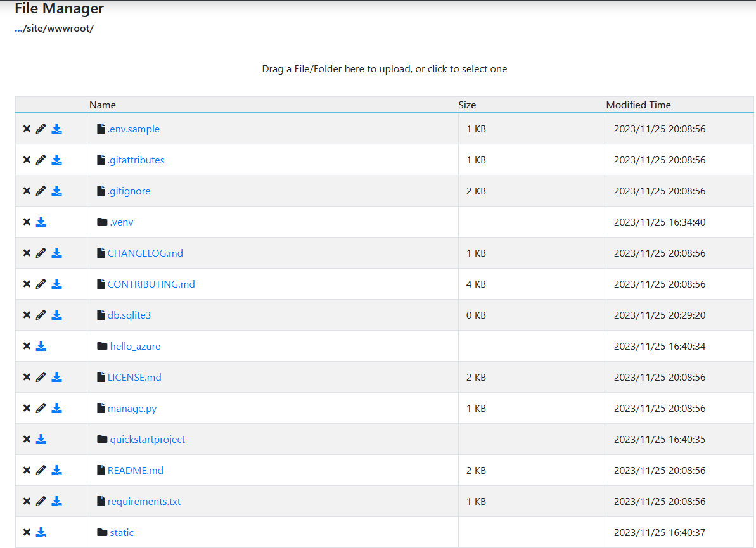Click the Modified Time column header
The width and height of the screenshot is (756, 548).
(x=638, y=105)
